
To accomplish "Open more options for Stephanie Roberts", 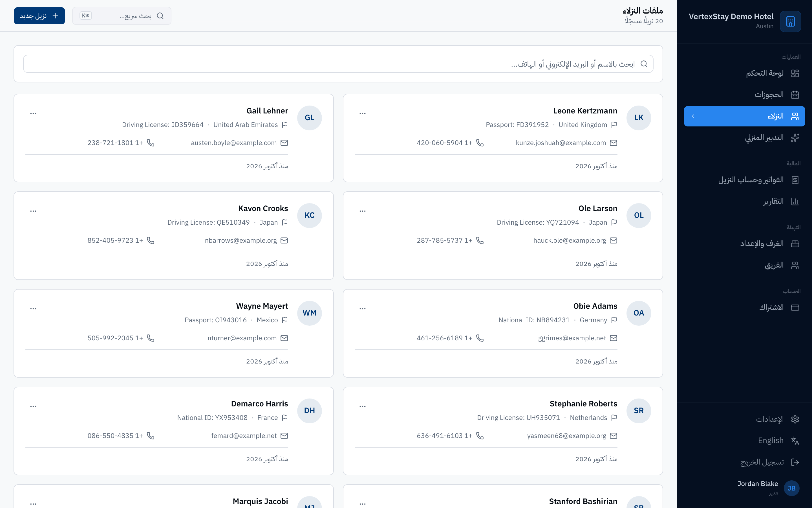I will [362, 406].
